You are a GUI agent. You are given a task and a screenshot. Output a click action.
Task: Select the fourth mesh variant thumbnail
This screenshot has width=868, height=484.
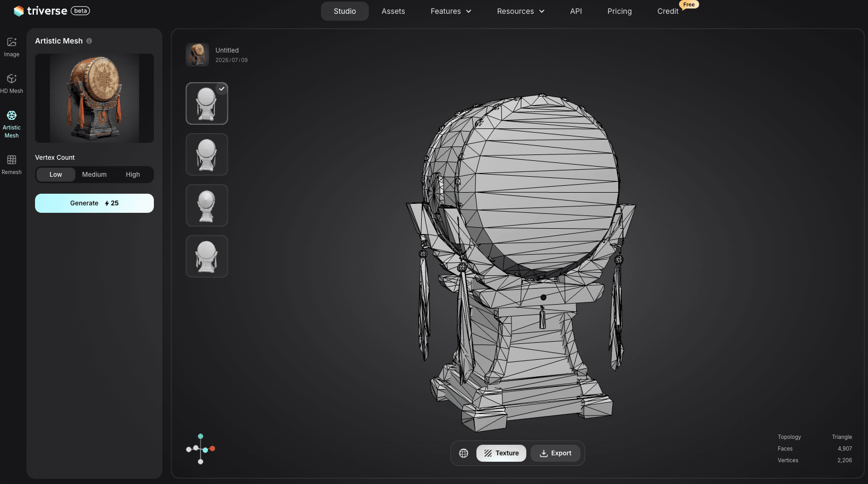point(207,256)
